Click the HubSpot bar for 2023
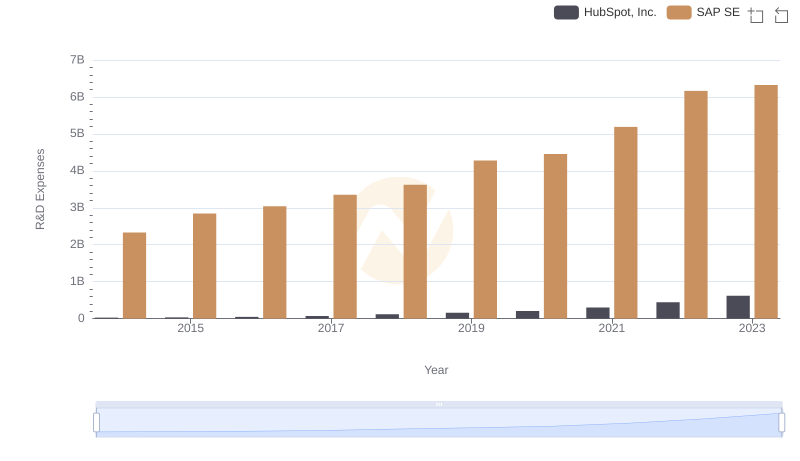This screenshot has width=800, height=461. pyautogui.click(x=738, y=307)
